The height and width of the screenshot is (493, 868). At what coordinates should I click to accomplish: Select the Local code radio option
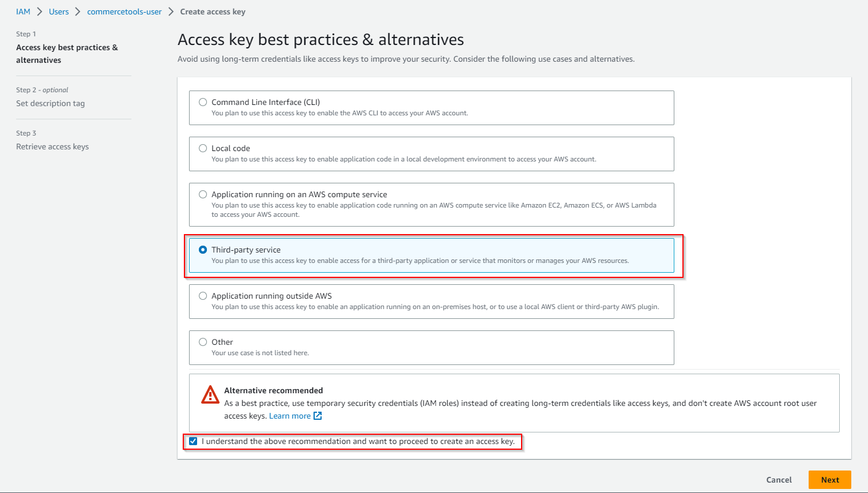point(203,148)
